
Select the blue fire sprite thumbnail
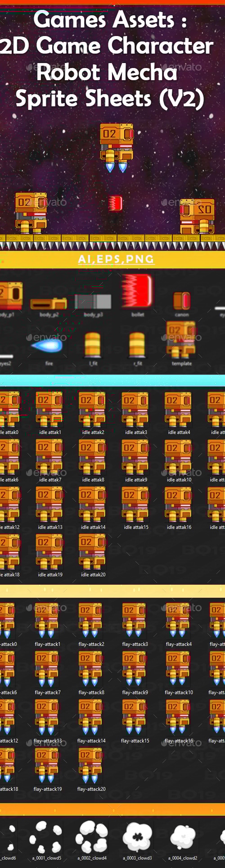pyautogui.click(x=46, y=346)
